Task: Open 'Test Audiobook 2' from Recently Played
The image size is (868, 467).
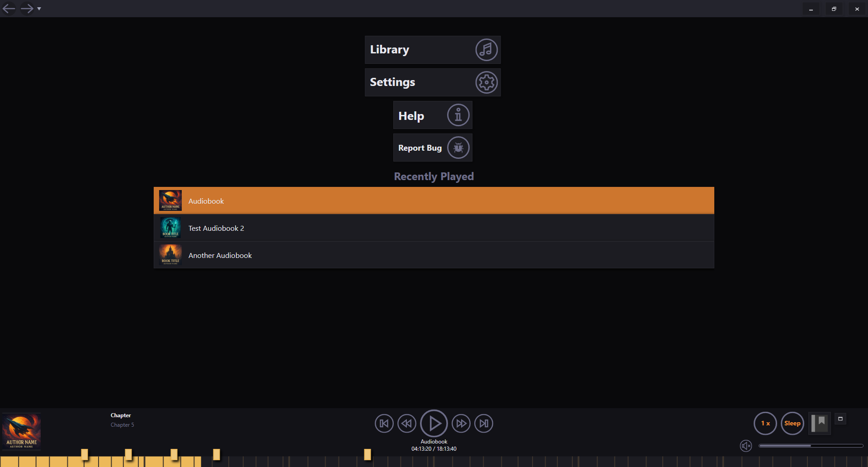Action: tap(316, 228)
